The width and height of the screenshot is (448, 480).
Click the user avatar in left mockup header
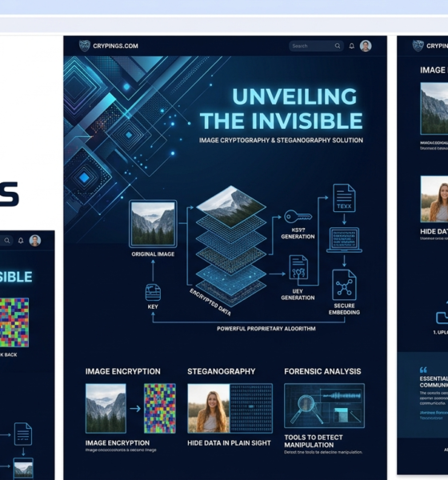[x=35, y=241]
